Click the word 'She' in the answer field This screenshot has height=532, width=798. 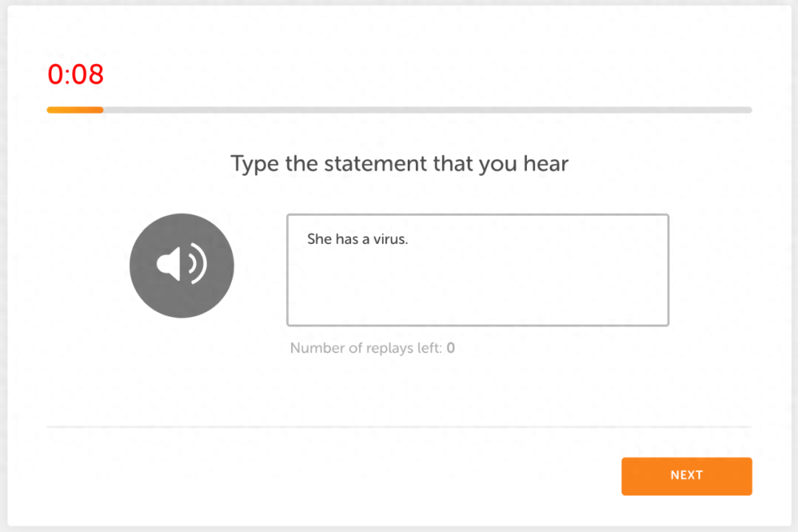tap(319, 239)
